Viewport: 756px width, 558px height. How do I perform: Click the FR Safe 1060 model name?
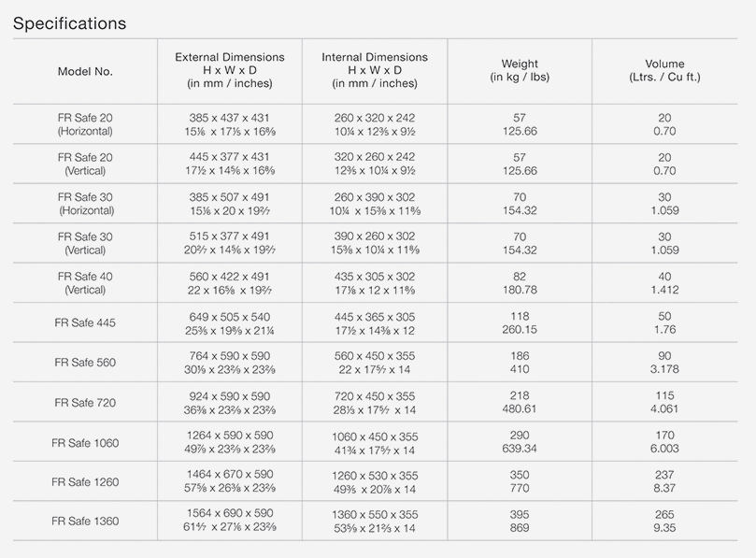(85, 442)
